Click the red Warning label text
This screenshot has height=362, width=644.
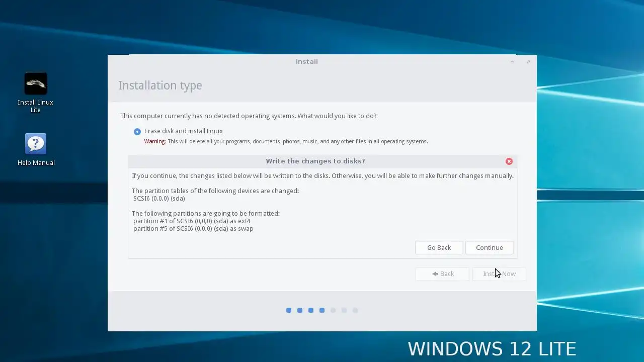[x=155, y=142]
